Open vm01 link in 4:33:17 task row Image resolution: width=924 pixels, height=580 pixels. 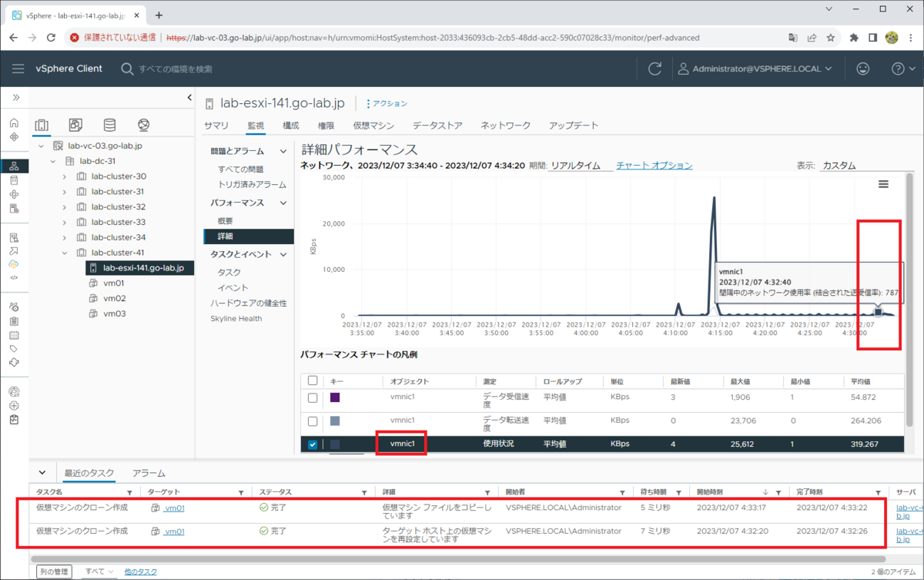pos(175,508)
